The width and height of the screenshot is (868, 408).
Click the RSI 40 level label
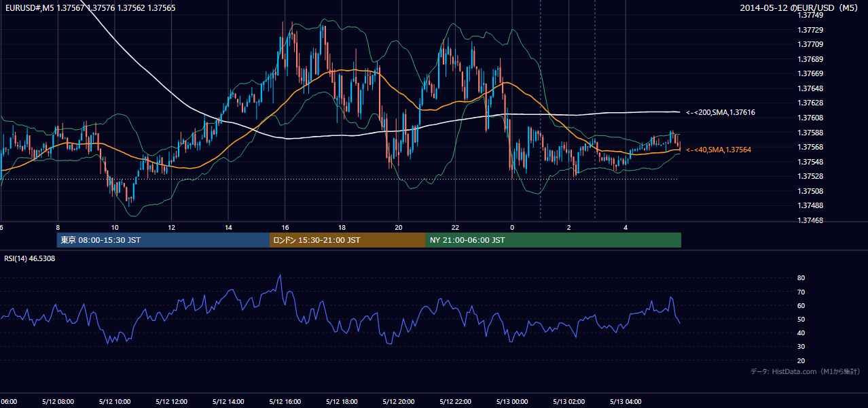(x=801, y=333)
